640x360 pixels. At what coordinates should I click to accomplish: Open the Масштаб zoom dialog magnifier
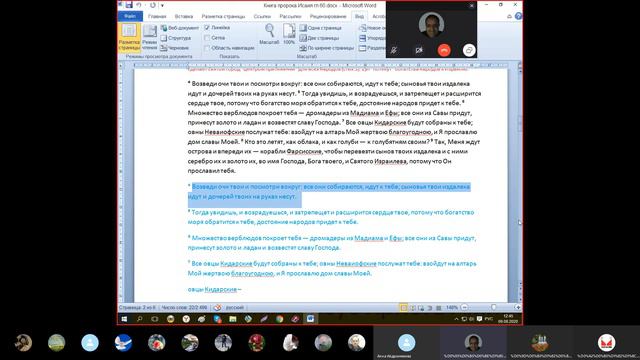269,34
